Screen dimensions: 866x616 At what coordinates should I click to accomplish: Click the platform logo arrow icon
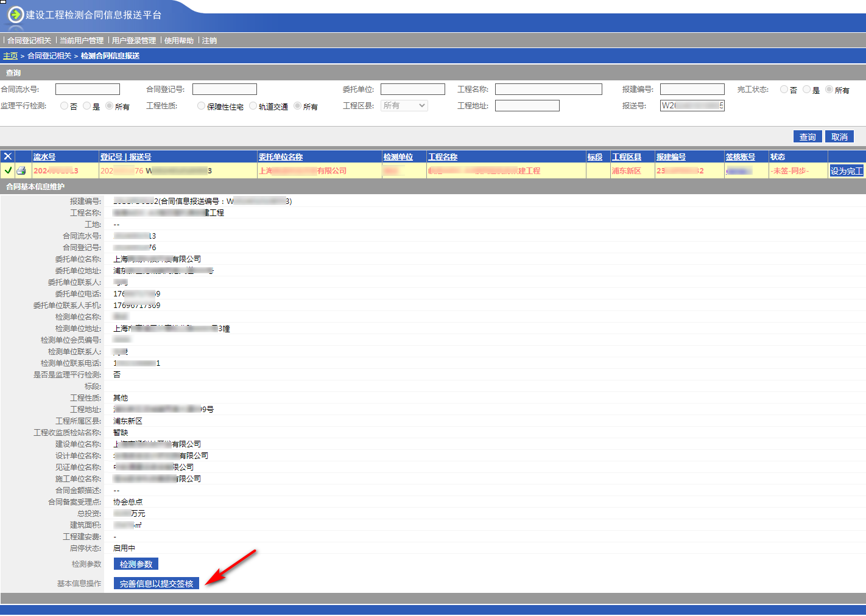click(x=16, y=14)
